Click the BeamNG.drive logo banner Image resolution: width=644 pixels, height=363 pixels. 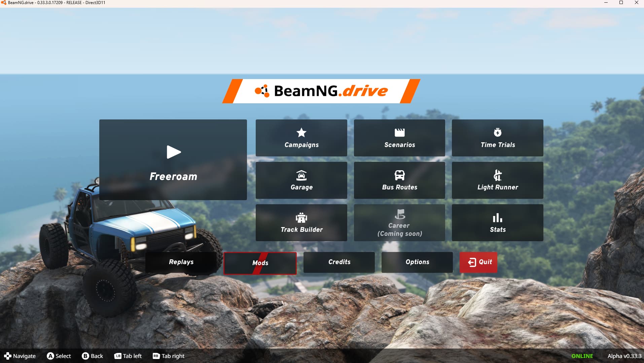click(x=321, y=91)
